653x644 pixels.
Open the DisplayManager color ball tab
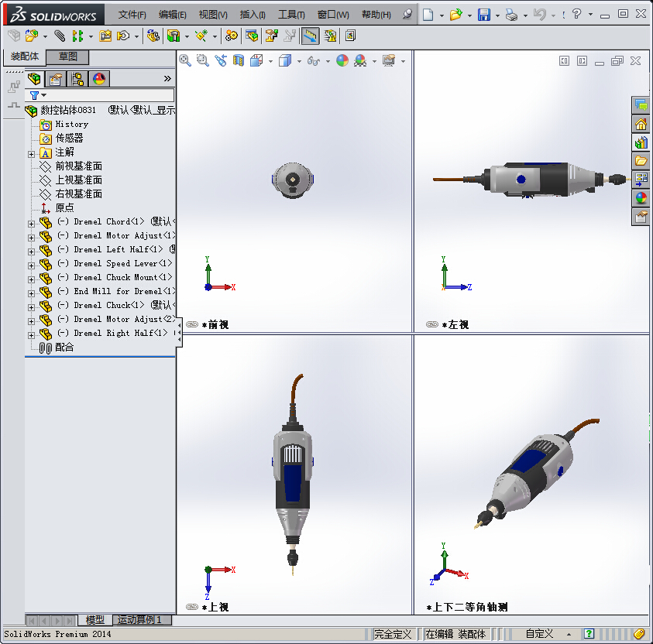click(99, 79)
